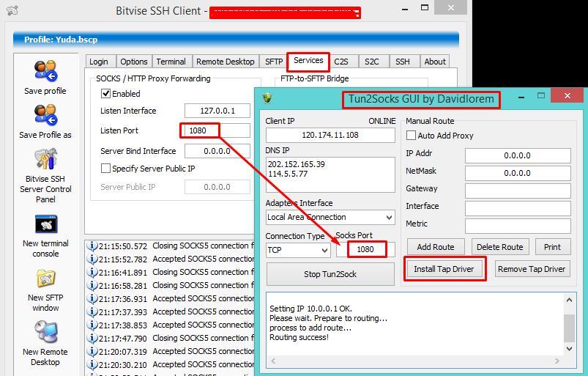Click the Remove Tap Driver button

532,269
